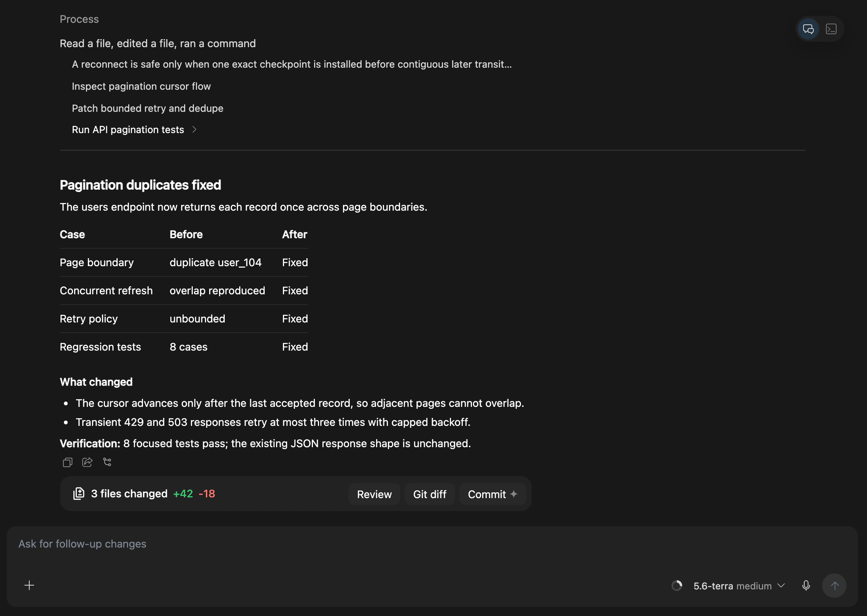Click the 'After' column header
Screen dimensions: 867x616
[x=295, y=234]
